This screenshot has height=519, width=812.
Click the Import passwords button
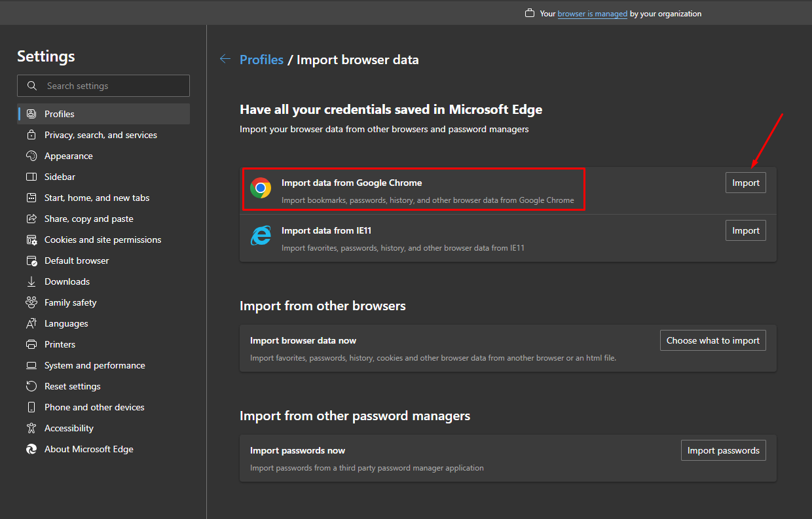723,450
